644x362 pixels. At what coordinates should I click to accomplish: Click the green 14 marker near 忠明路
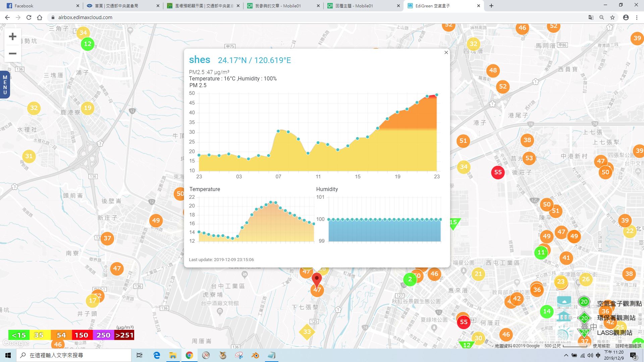point(547,311)
